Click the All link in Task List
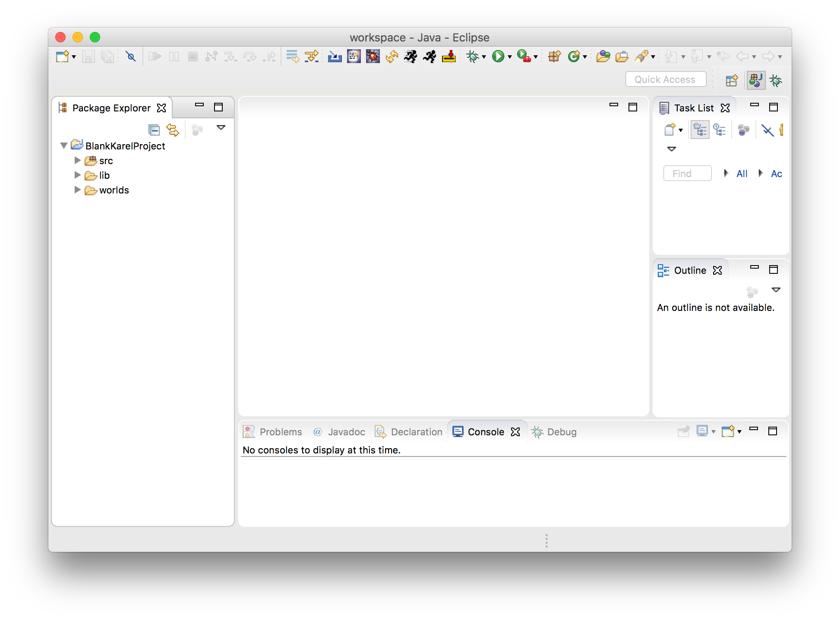The width and height of the screenshot is (840, 621). point(742,174)
